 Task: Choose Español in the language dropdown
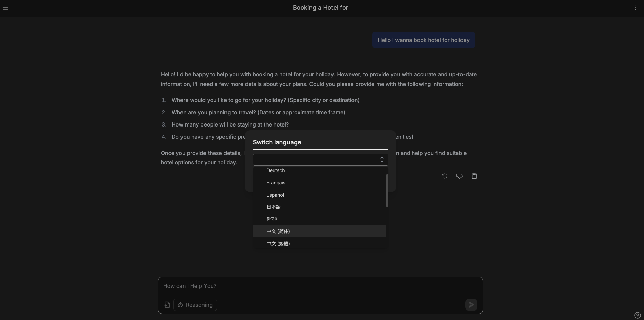click(x=275, y=195)
